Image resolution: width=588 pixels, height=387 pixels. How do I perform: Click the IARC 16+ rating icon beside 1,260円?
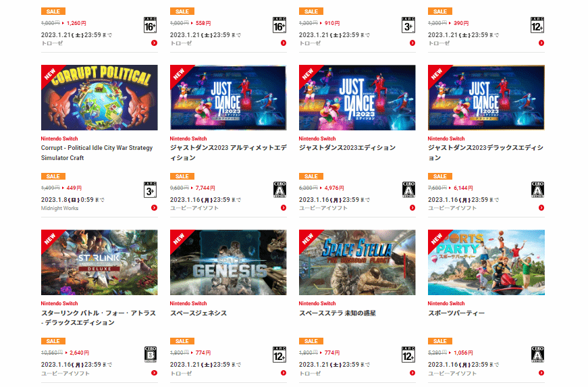[x=150, y=25]
